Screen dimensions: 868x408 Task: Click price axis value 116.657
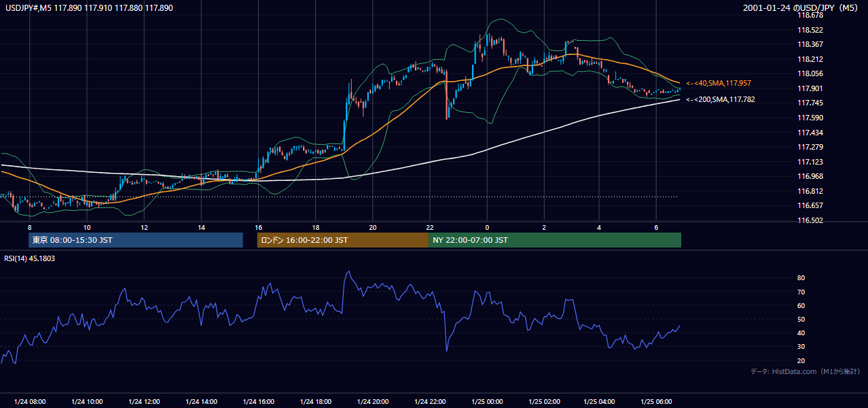point(812,205)
